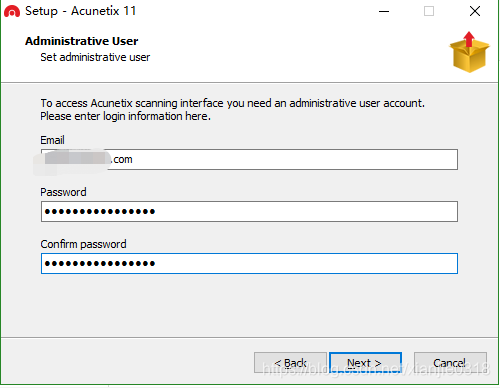Minimize the Setup window
This screenshot has height=388, width=500.
(x=384, y=11)
